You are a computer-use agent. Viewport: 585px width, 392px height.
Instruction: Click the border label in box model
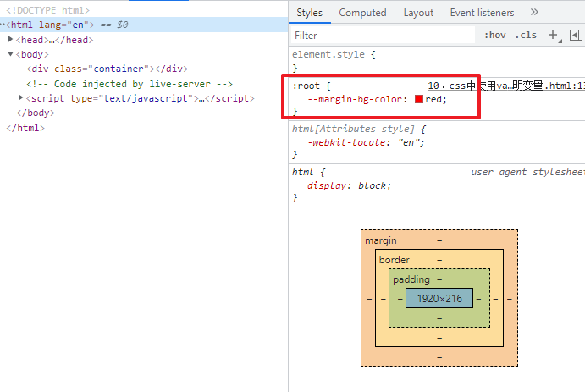[394, 260]
